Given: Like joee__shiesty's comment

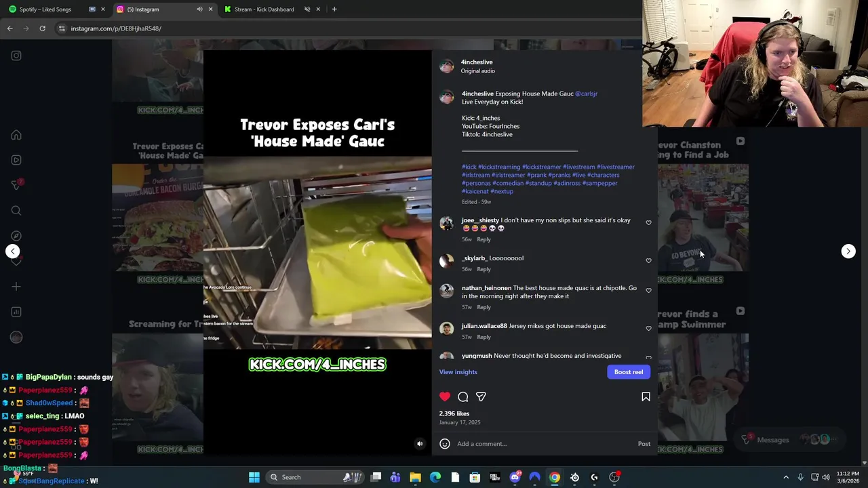Looking at the screenshot, I should click(648, 223).
